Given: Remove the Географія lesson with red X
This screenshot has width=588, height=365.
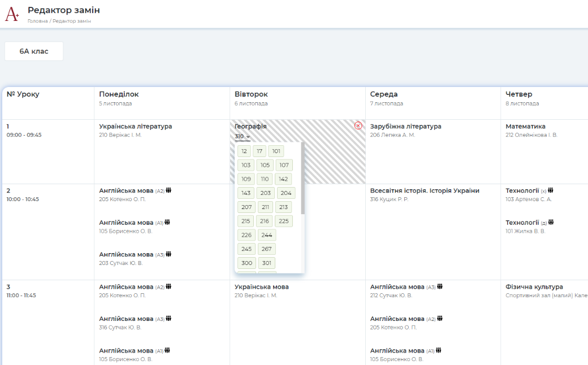Looking at the screenshot, I should coord(358,125).
